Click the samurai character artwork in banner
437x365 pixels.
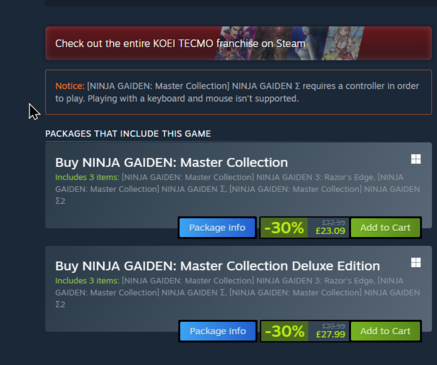[237, 43]
